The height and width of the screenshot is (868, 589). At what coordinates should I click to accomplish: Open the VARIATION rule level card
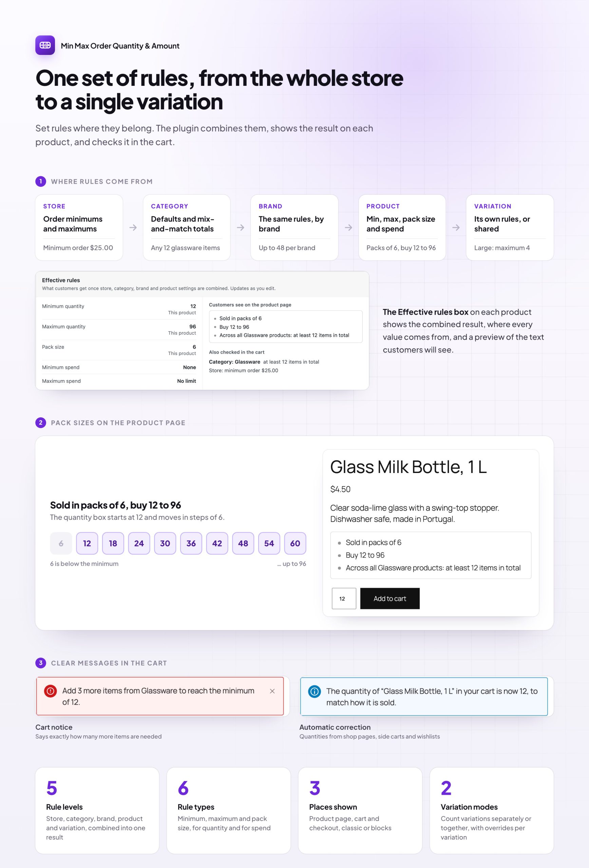[510, 227]
